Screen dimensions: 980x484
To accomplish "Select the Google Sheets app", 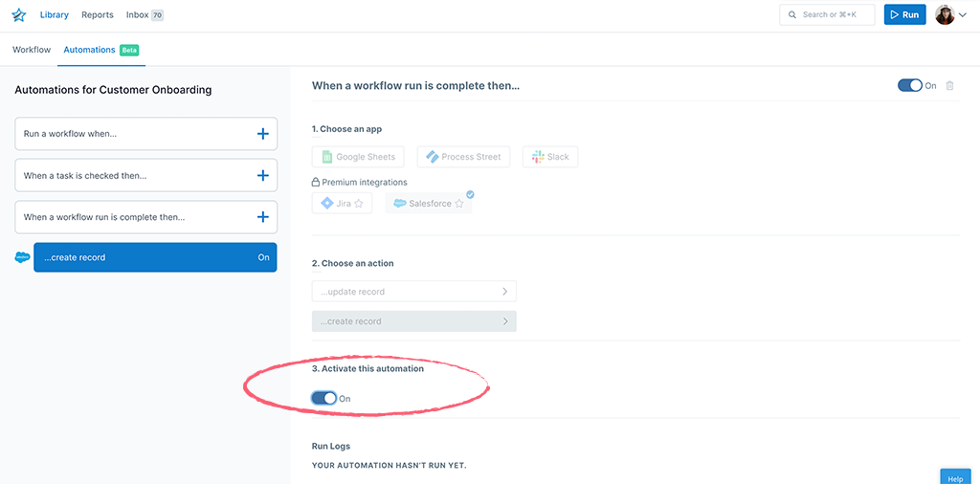I will [x=358, y=157].
